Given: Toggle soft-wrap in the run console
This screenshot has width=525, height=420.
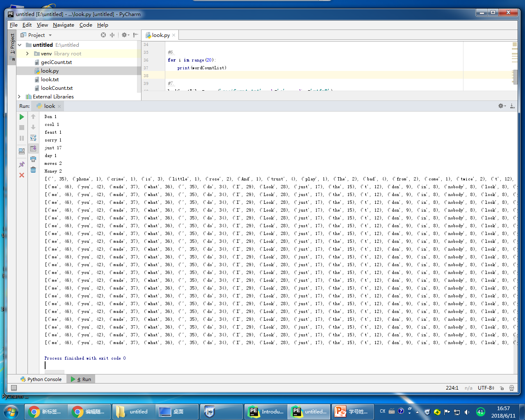Looking at the screenshot, I should 33,138.
